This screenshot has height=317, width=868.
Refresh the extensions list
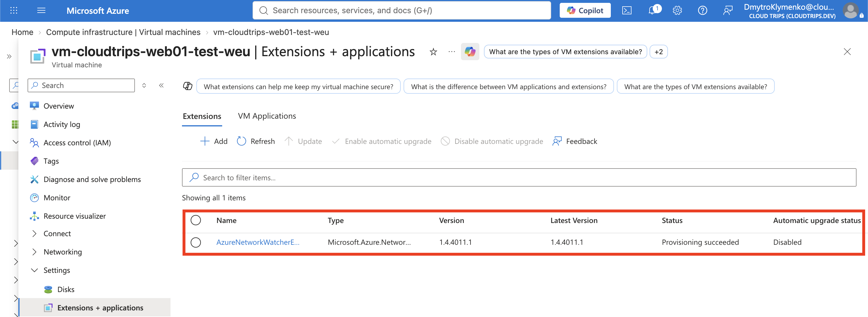coord(256,141)
